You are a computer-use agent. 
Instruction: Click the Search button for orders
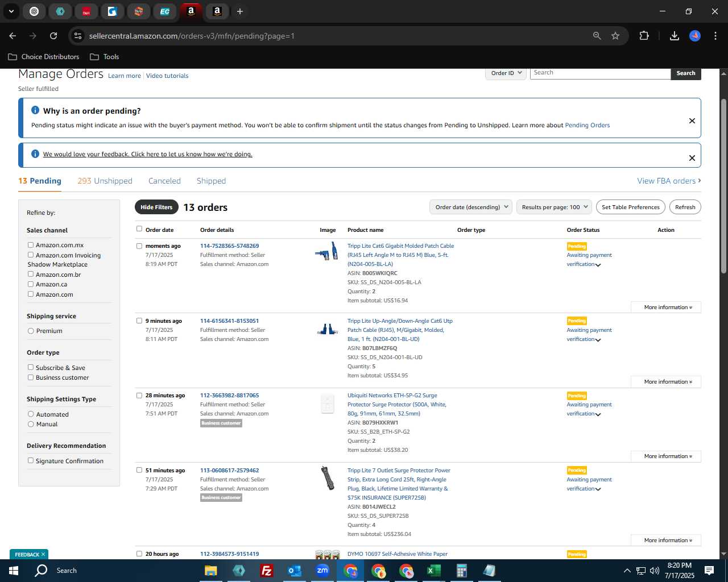tap(686, 73)
